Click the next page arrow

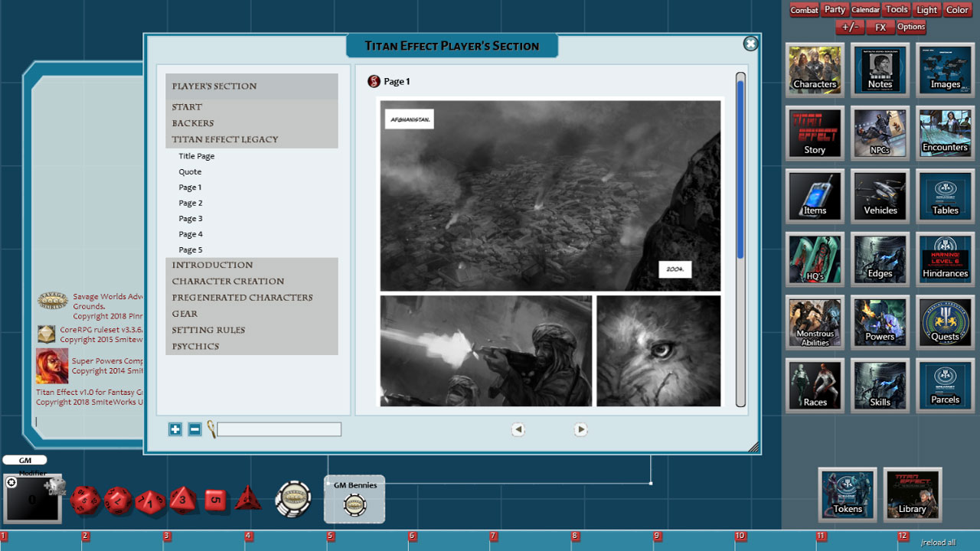580,429
